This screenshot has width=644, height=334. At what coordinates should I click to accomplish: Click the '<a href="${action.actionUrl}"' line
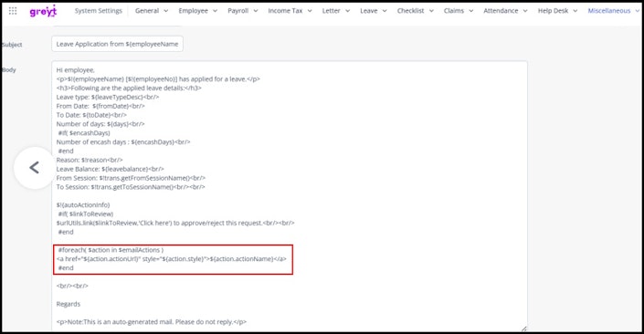click(171, 259)
